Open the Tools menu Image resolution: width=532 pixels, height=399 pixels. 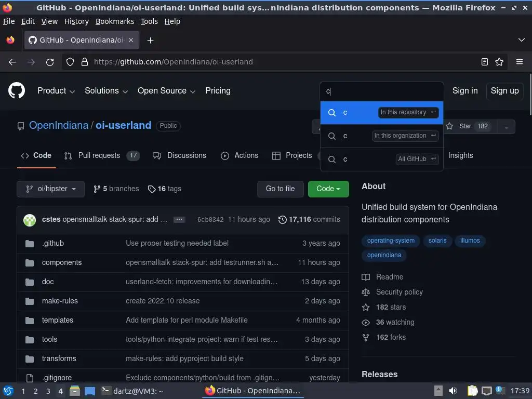pyautogui.click(x=149, y=21)
